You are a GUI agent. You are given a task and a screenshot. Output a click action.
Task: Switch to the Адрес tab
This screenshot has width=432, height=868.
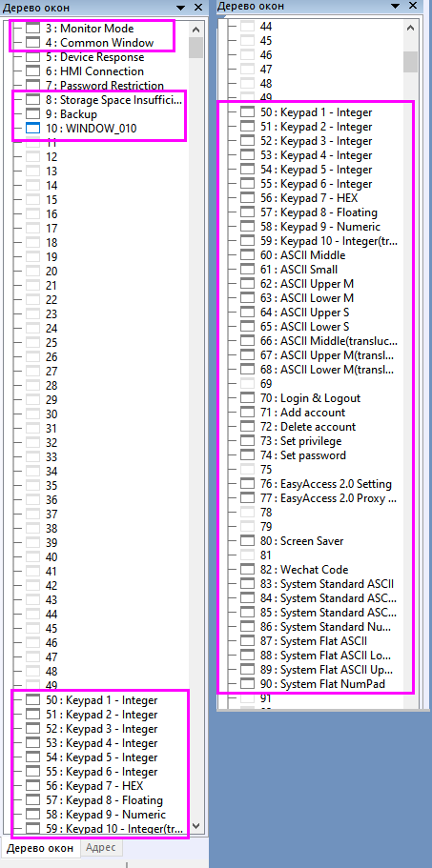tap(101, 848)
